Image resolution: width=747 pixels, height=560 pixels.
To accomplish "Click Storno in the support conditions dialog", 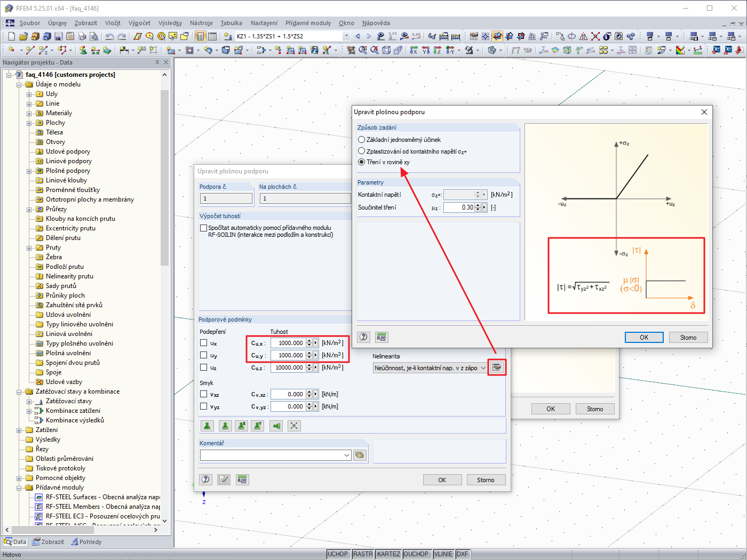I will [486, 479].
